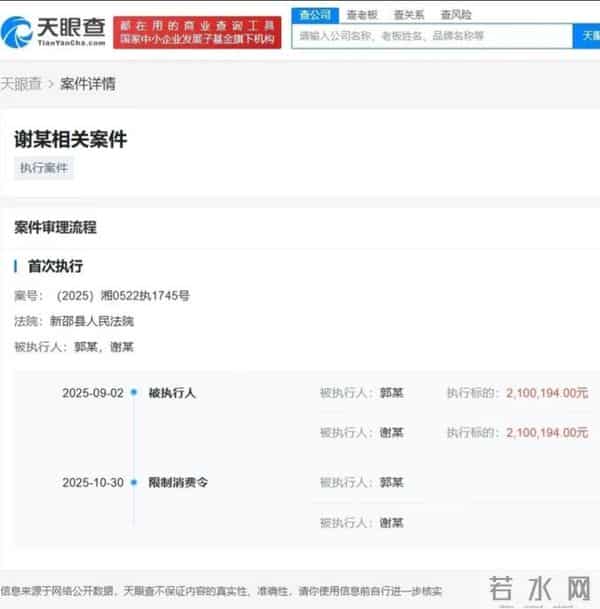This screenshot has height=609, width=600.
Task: Click the 案件审理流程 heading
Action: 55,227
